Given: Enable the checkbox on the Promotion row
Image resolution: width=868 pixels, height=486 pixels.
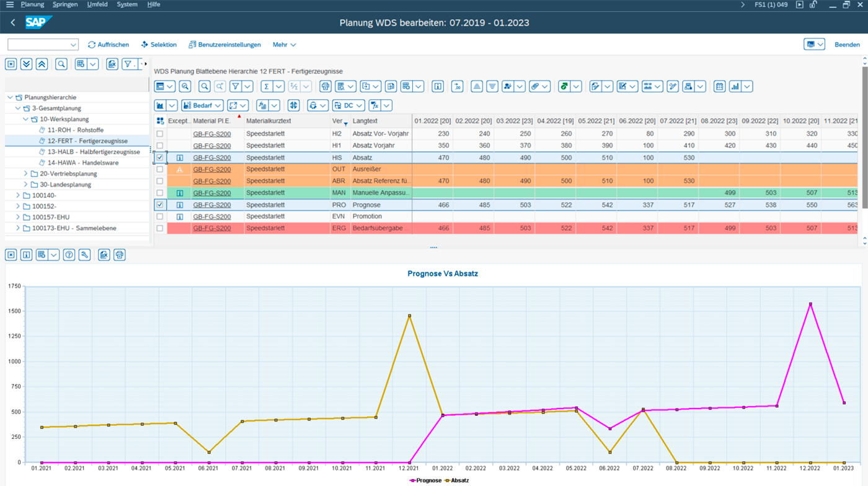Looking at the screenshot, I should pos(160,216).
